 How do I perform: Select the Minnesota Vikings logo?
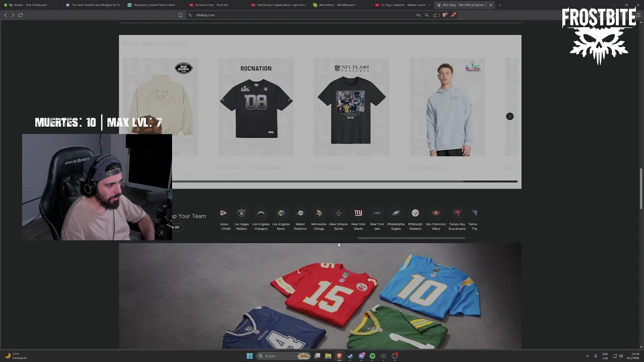318,213
